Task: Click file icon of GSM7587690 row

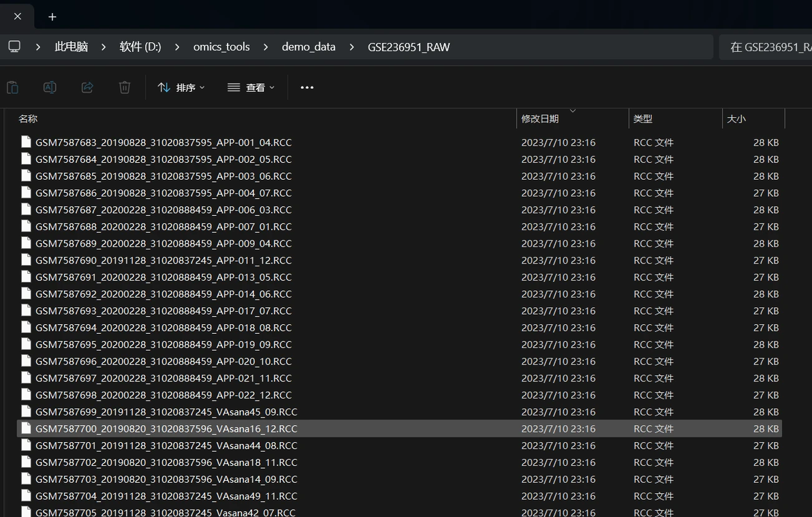Action: click(x=26, y=260)
